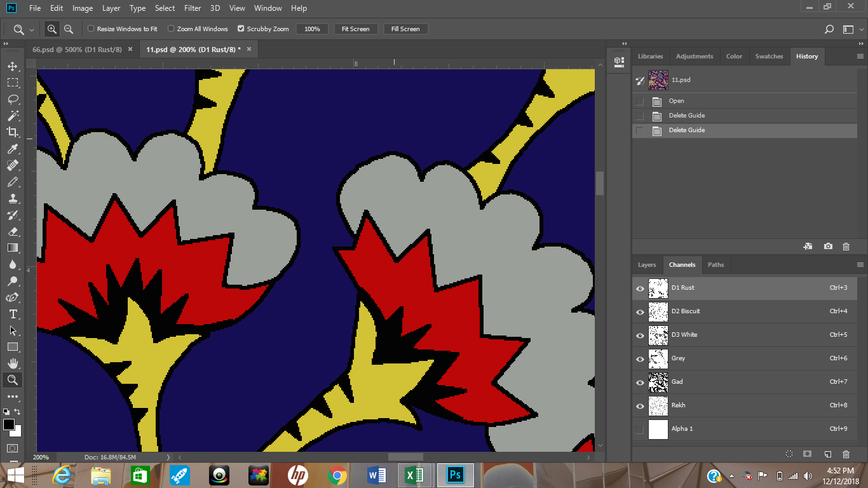The height and width of the screenshot is (488, 868).
Task: Click the horizontal scrollbar thumb
Action: pos(405,457)
